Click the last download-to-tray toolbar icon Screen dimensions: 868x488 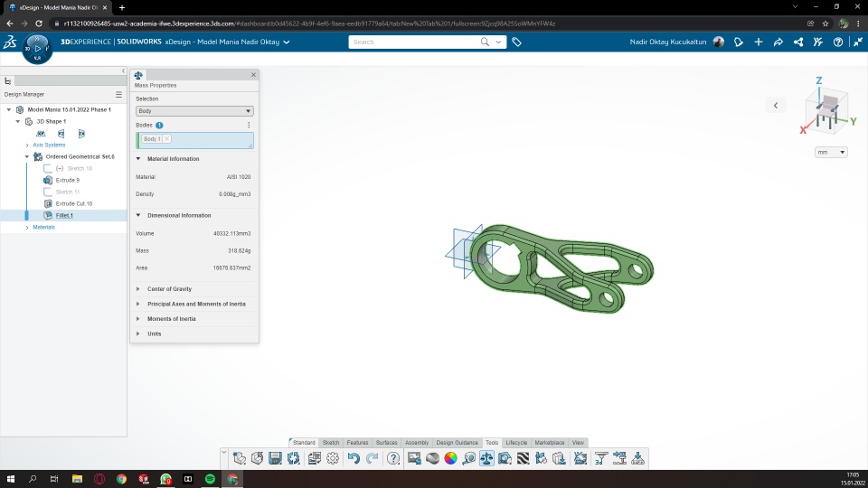(x=637, y=458)
